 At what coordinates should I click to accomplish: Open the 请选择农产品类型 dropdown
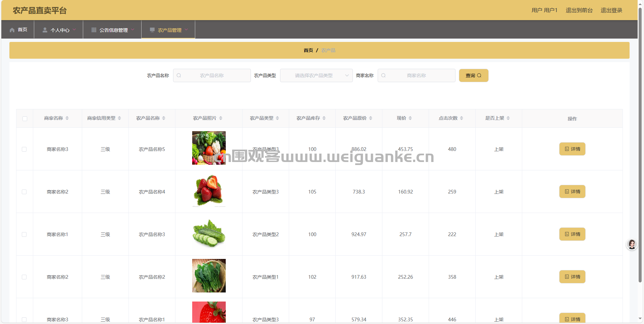pyautogui.click(x=316, y=75)
